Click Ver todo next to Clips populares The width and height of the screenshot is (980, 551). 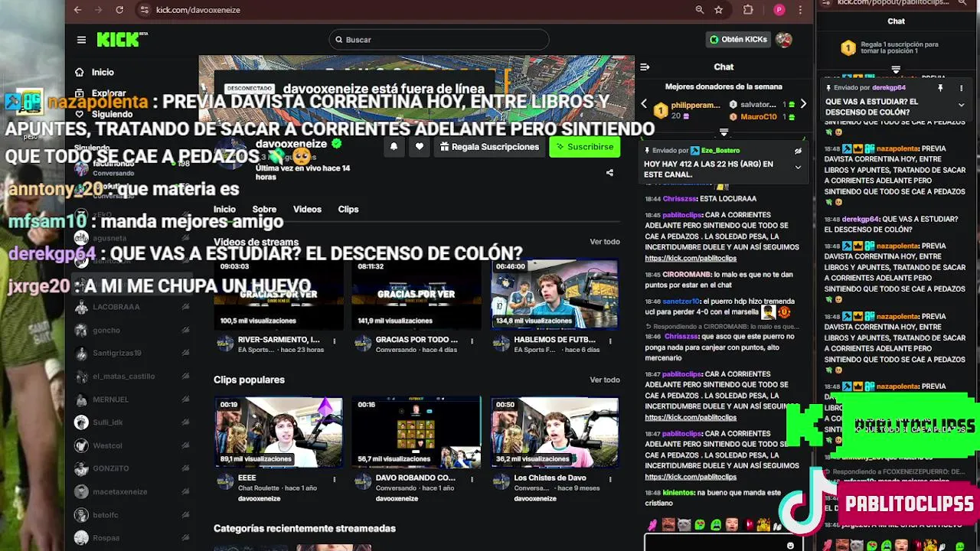(605, 380)
